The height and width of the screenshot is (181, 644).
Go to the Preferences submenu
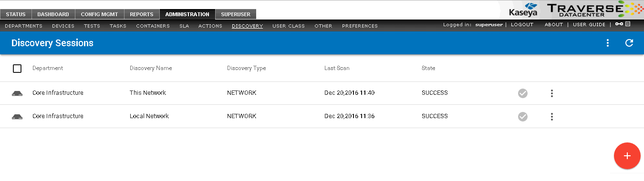pyautogui.click(x=360, y=26)
